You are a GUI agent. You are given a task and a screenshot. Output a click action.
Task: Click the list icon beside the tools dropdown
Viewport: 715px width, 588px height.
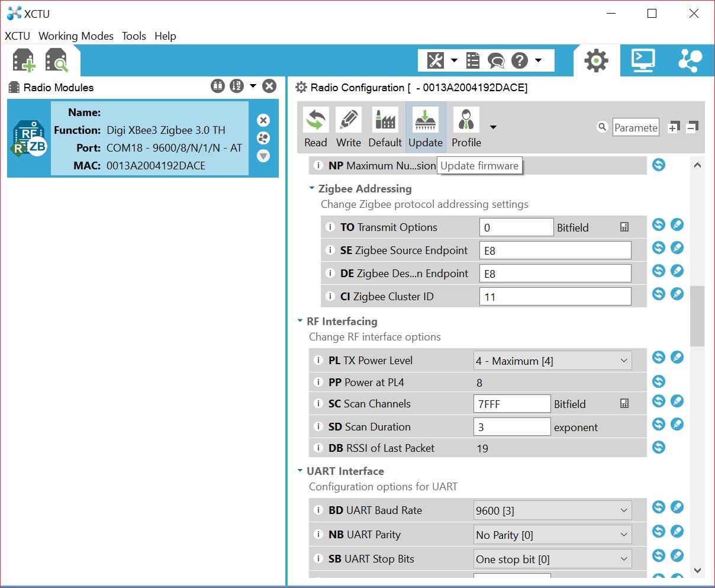tap(472, 60)
